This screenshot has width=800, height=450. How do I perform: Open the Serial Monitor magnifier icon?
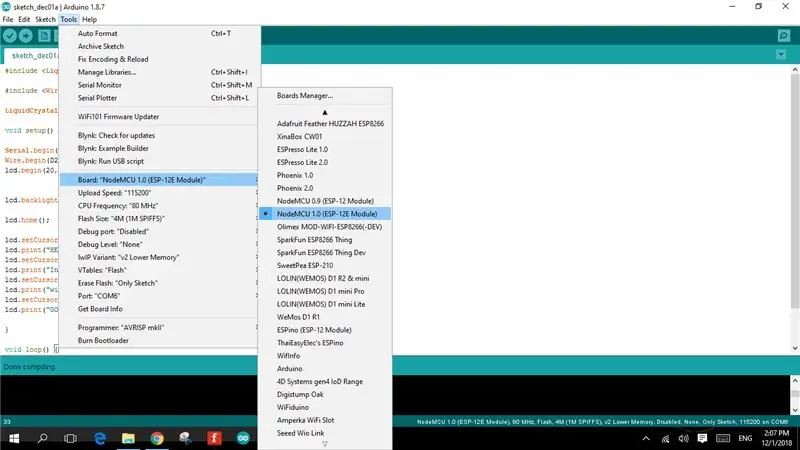(784, 35)
